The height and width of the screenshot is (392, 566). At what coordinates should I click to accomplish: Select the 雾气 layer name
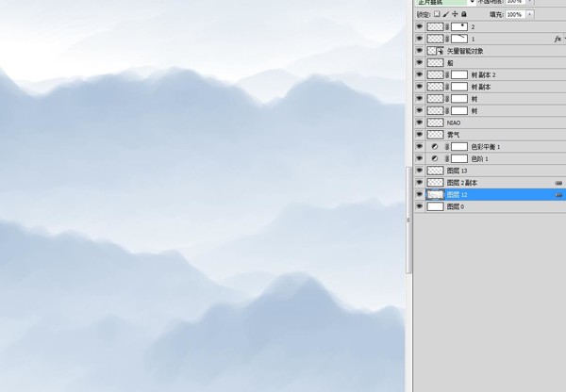[454, 135]
